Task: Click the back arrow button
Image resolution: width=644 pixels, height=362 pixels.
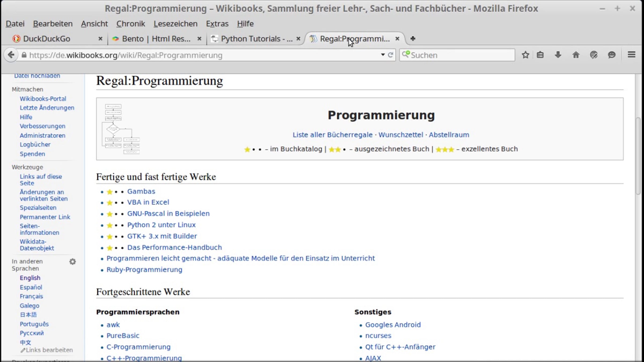Action: pos(11,55)
